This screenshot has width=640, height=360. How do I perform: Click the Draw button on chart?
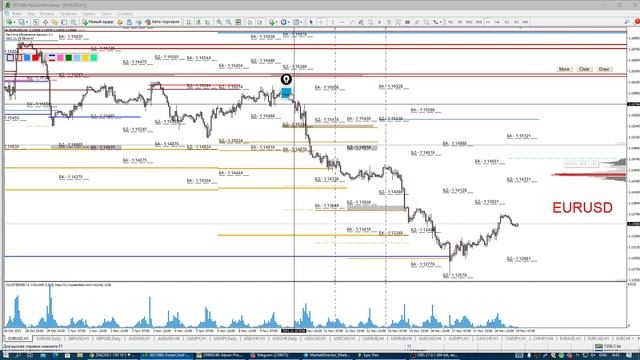click(604, 69)
